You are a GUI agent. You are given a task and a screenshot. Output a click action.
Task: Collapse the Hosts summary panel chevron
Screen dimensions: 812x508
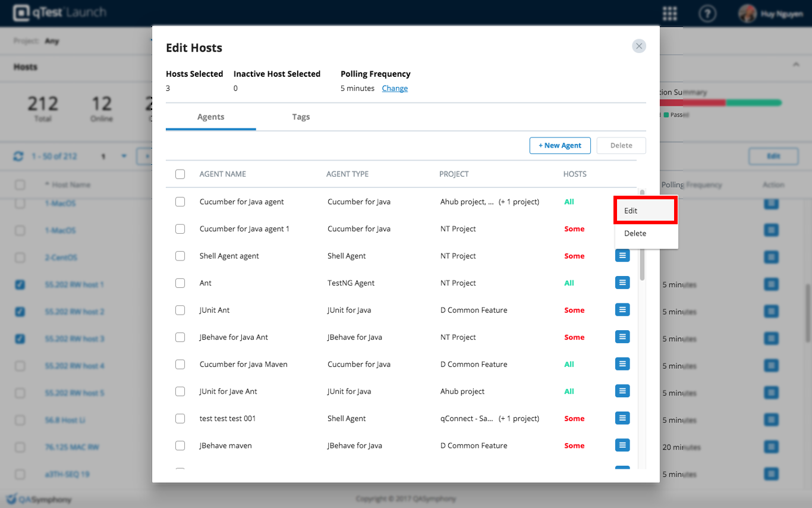tap(796, 64)
